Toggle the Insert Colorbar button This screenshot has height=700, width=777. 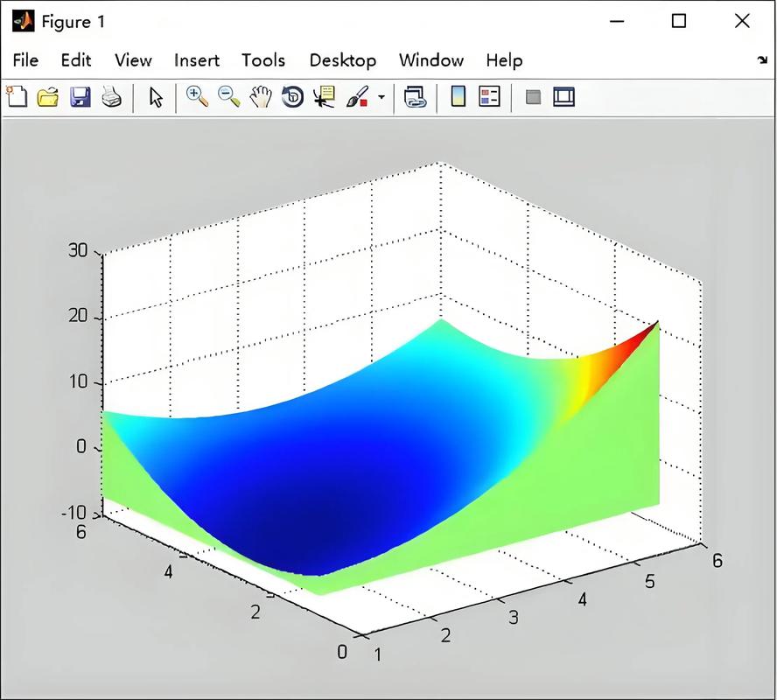[x=458, y=97]
